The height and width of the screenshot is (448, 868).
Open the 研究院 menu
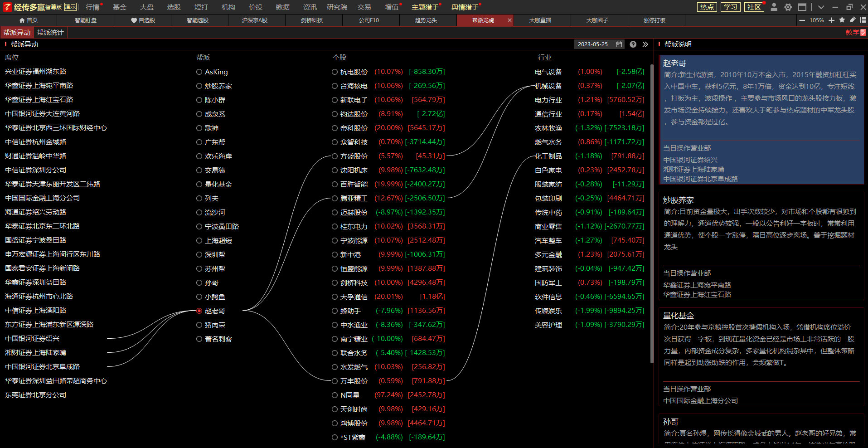337,7
